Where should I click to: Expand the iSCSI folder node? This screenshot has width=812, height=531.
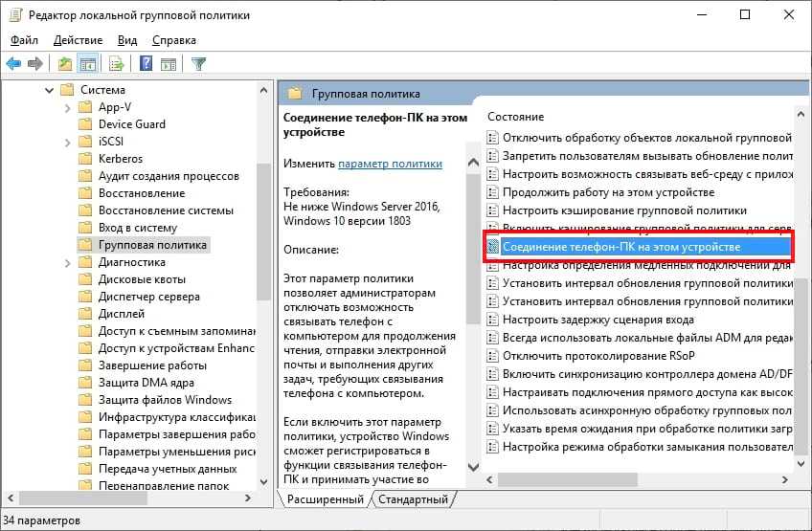[x=66, y=142]
